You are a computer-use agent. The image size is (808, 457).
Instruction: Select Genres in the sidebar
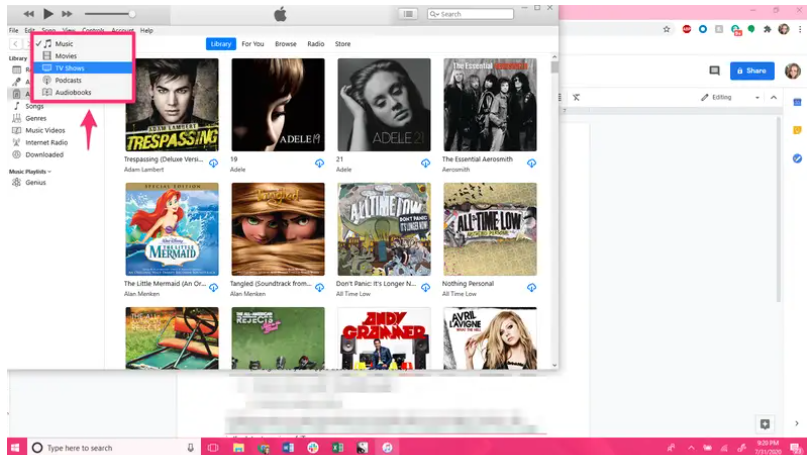point(36,118)
